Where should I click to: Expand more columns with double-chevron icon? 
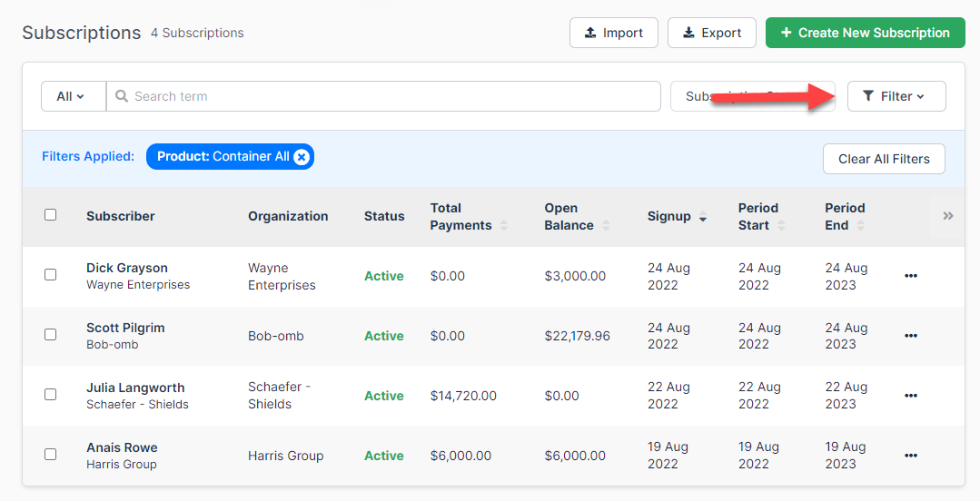pos(947,216)
